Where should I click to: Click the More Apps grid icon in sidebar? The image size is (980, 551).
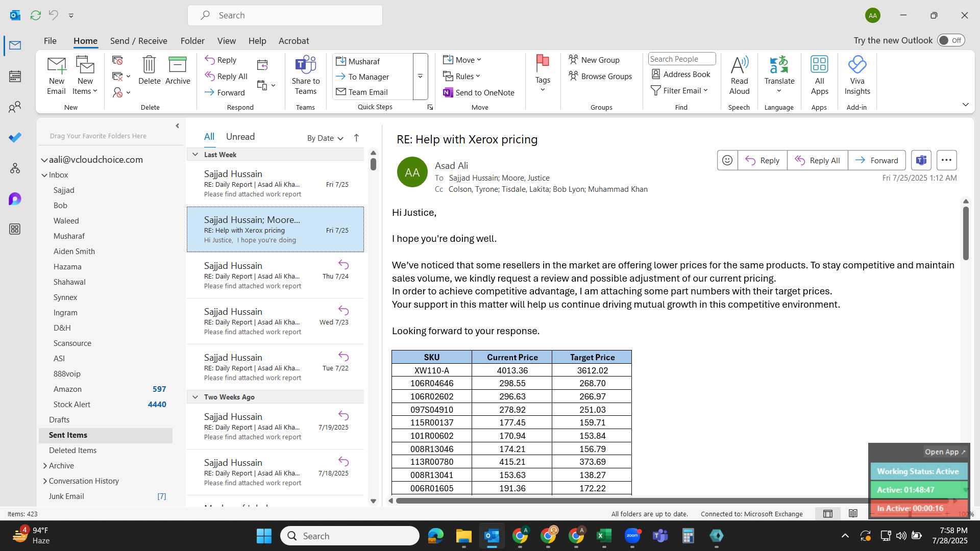15,230
